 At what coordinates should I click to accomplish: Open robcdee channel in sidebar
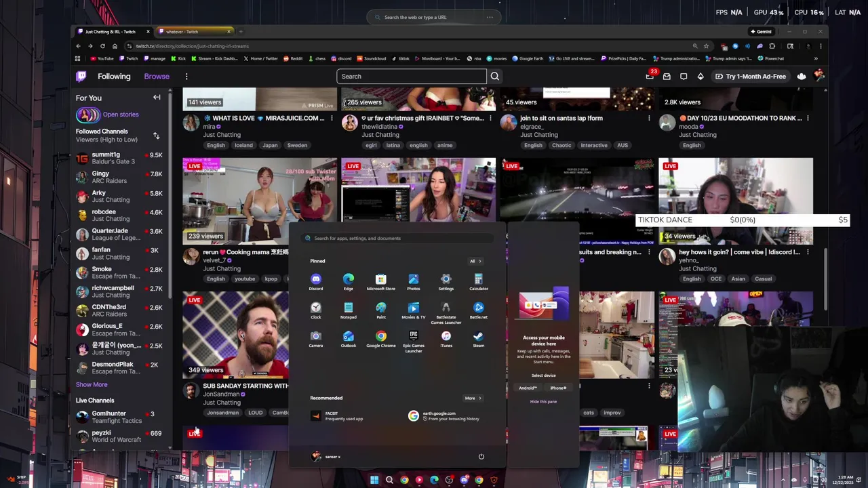[x=119, y=215]
